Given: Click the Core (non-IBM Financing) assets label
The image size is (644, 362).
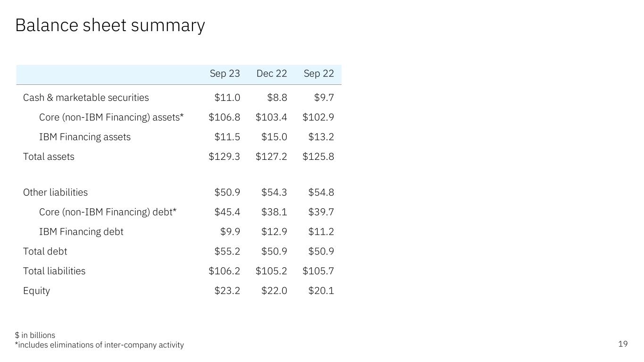Looking at the screenshot, I should click(x=111, y=117).
